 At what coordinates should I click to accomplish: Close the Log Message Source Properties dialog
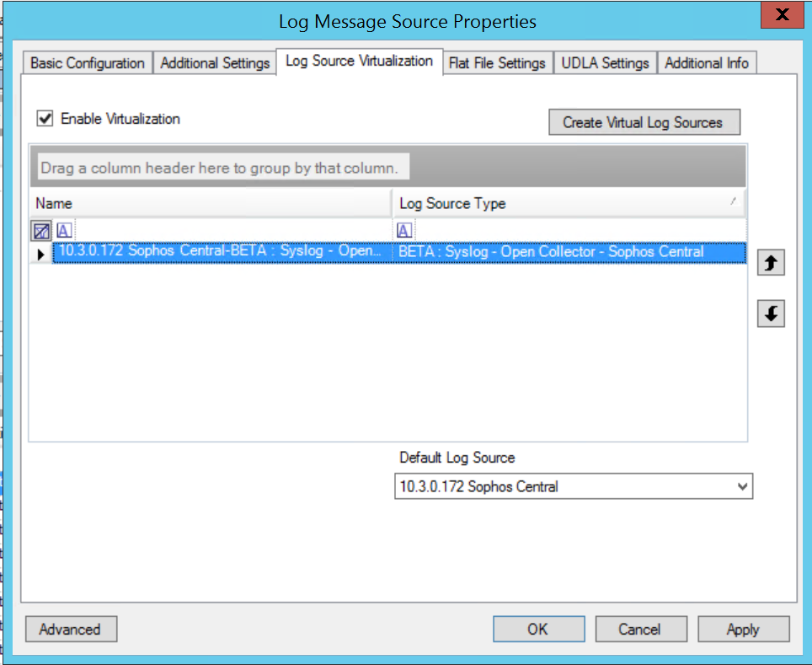(782, 16)
